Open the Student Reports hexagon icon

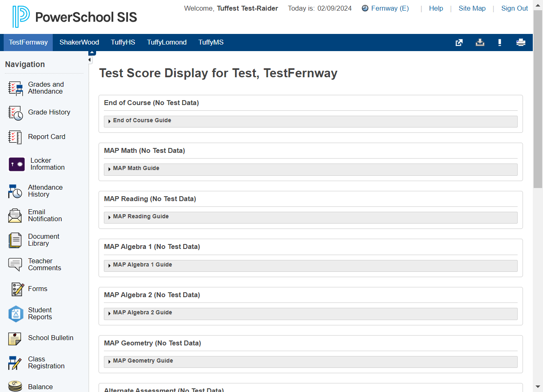point(16,314)
